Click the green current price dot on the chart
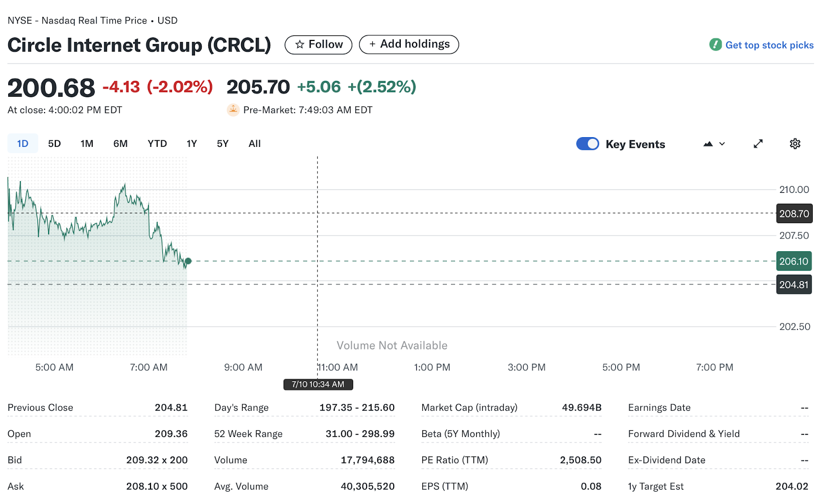Viewport: 819px width, 504px height. pyautogui.click(x=188, y=261)
